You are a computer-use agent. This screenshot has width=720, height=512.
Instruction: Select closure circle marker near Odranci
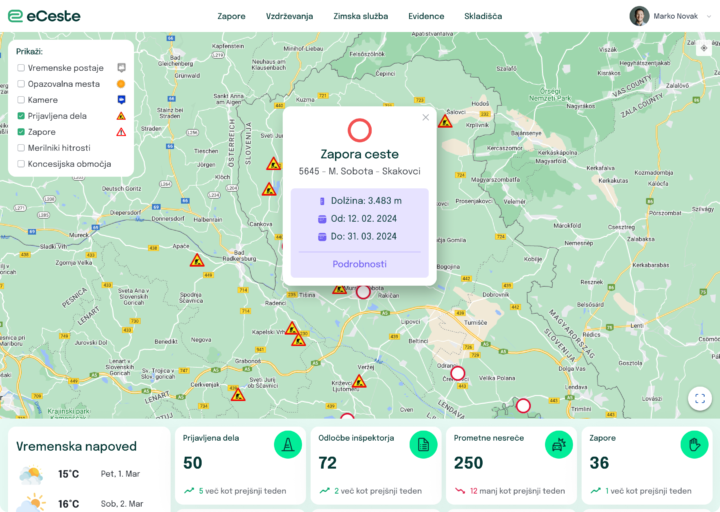pyautogui.click(x=457, y=373)
